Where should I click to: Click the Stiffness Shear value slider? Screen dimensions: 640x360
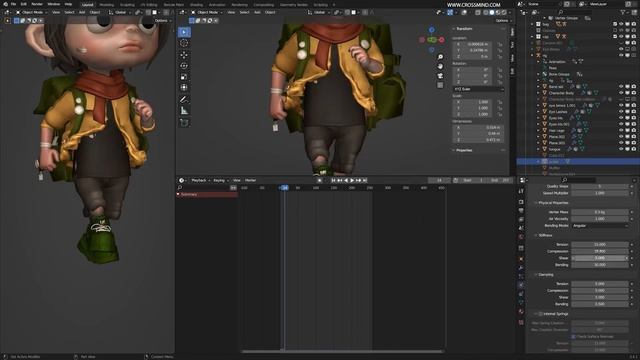[x=600, y=258]
